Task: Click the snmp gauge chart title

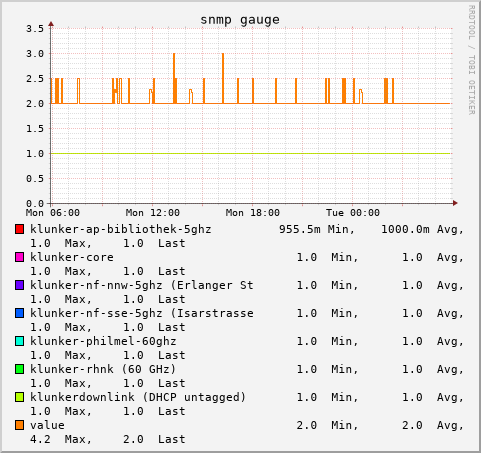Action: (240, 20)
